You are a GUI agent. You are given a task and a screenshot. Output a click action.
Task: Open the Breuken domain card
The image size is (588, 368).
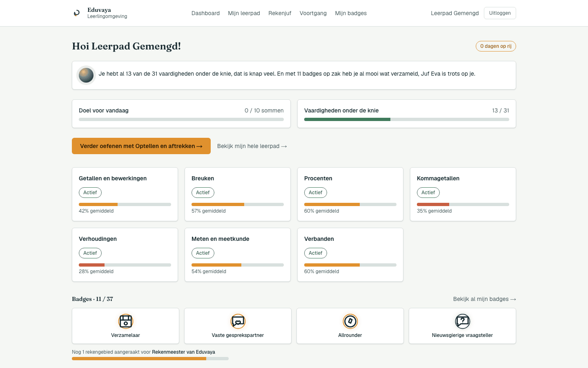[x=238, y=194]
